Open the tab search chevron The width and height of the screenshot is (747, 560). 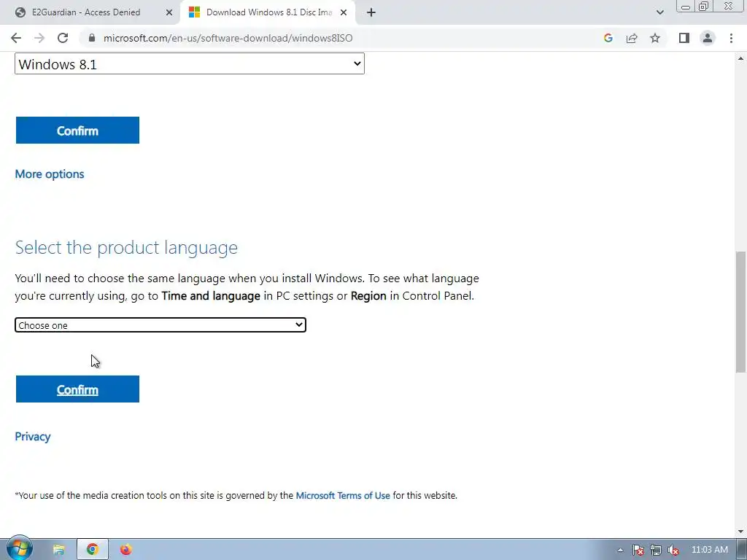coord(659,12)
